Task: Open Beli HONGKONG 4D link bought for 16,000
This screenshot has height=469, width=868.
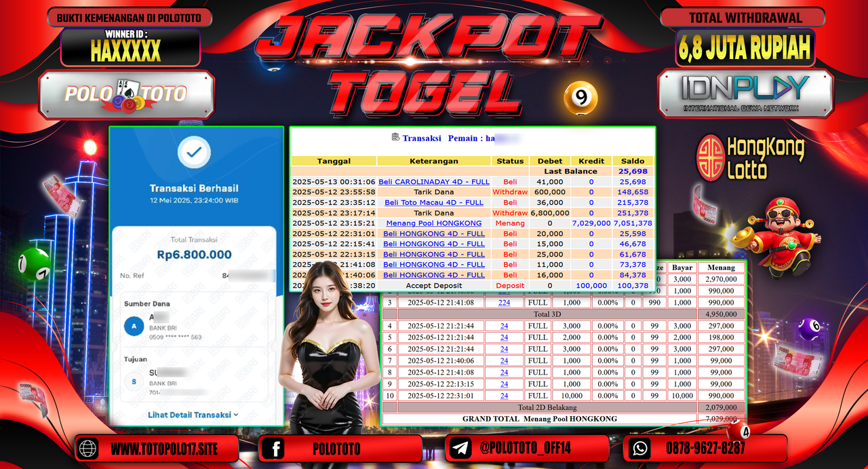Action: (x=434, y=275)
